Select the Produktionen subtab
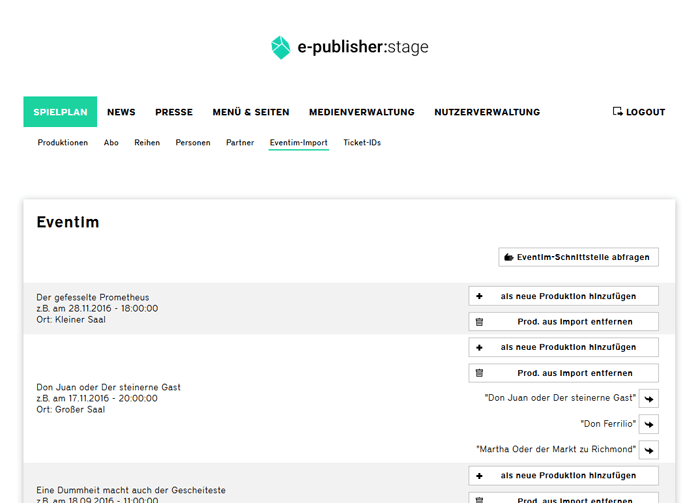Image resolution: width=700 pixels, height=503 pixels. pyautogui.click(x=62, y=143)
